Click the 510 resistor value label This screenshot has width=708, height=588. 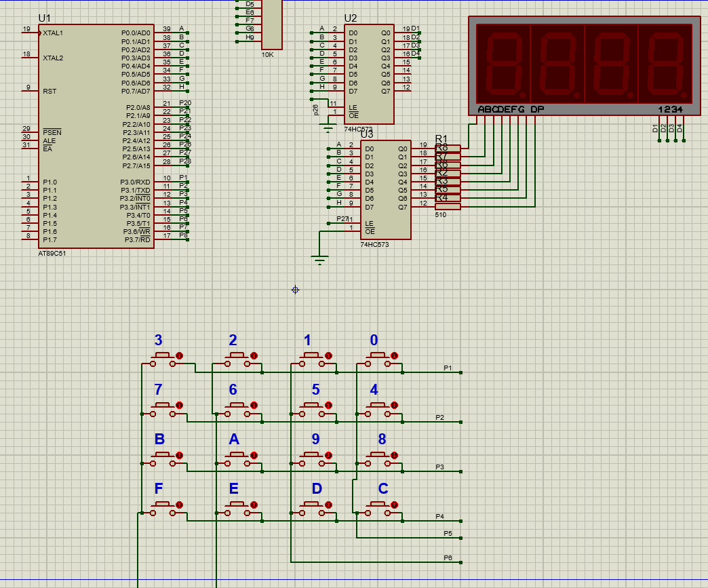point(441,215)
